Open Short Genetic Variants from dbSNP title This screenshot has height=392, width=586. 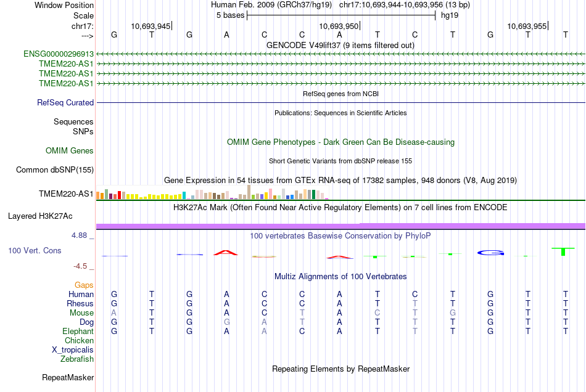click(340, 161)
